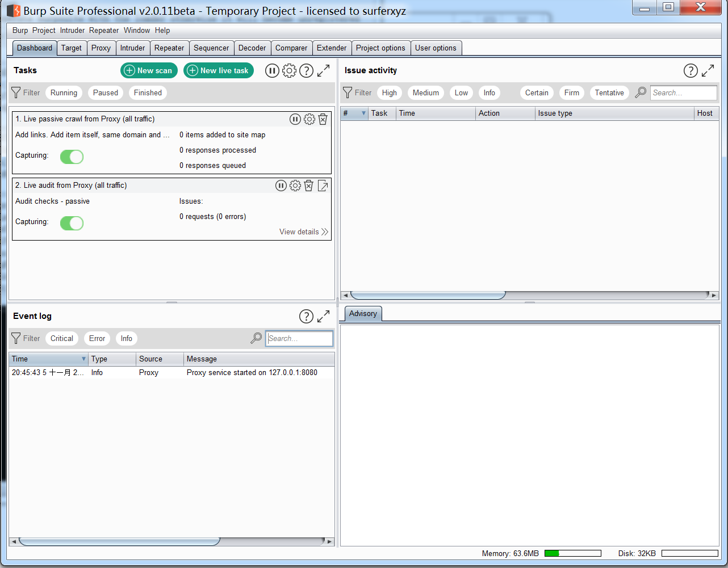Click Burp Suite logo in title bar
This screenshot has width=728, height=568.
(x=13, y=11)
